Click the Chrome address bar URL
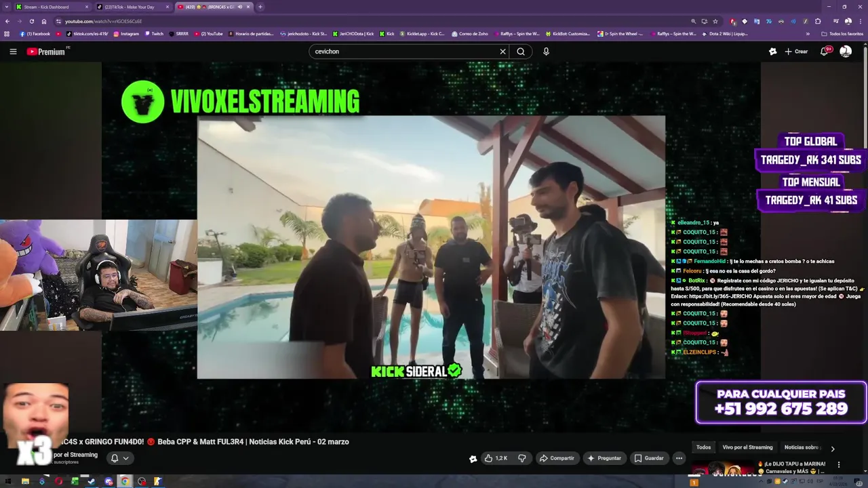 104,21
